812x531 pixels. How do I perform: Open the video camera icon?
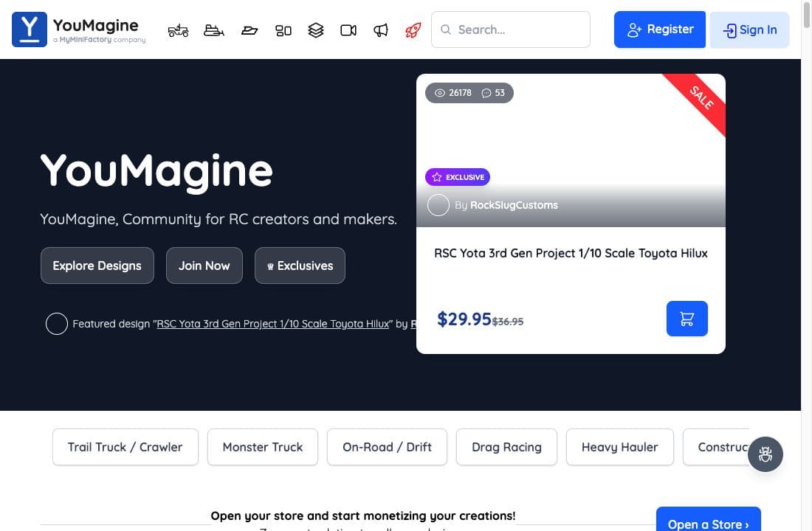[x=348, y=30]
